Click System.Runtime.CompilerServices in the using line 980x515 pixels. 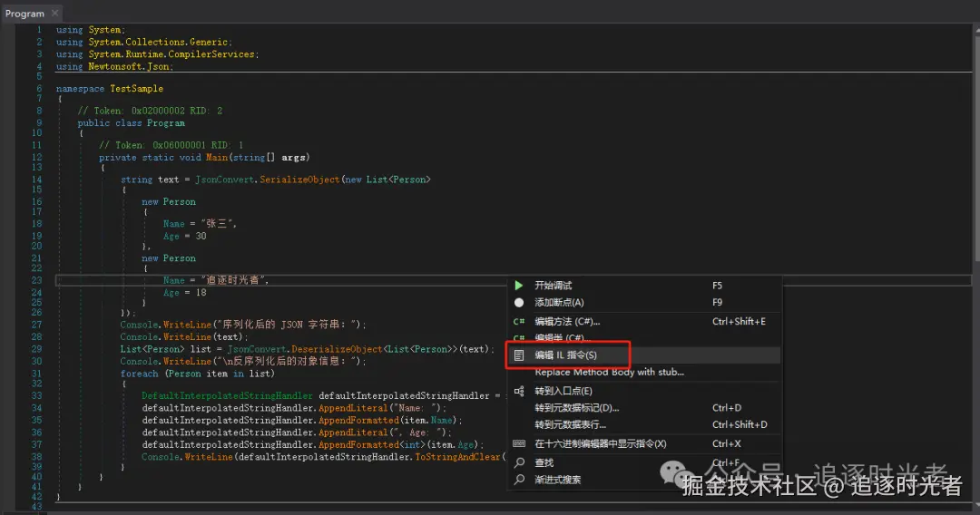(171, 54)
